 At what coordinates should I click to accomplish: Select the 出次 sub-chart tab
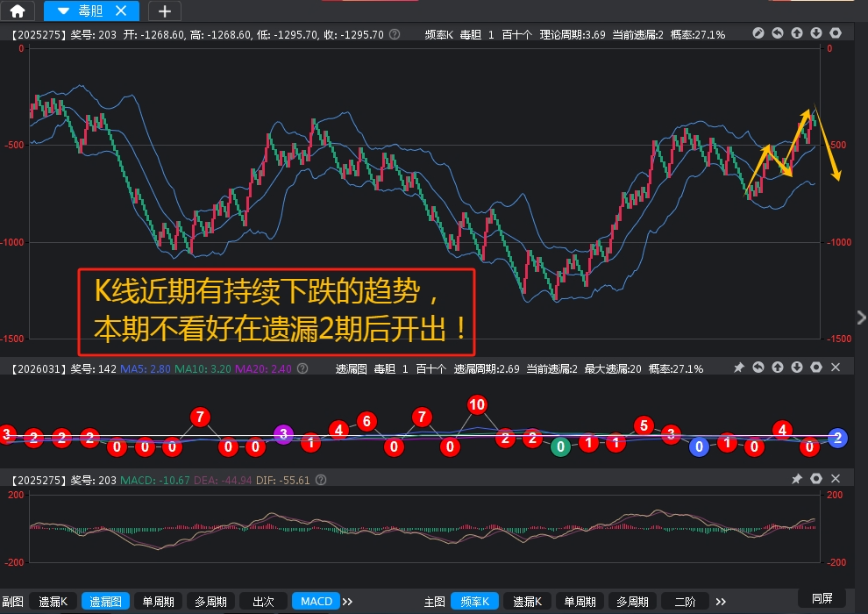[263, 601]
